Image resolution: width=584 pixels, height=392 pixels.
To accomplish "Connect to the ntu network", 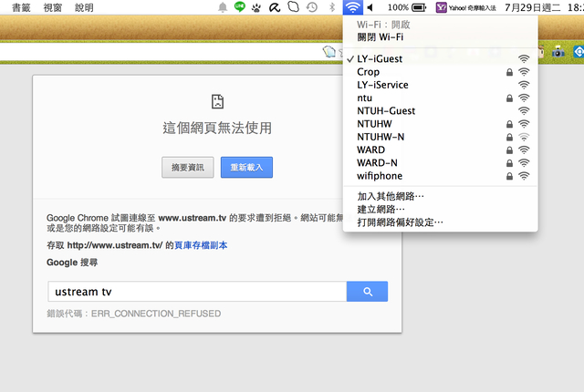I will pos(440,98).
